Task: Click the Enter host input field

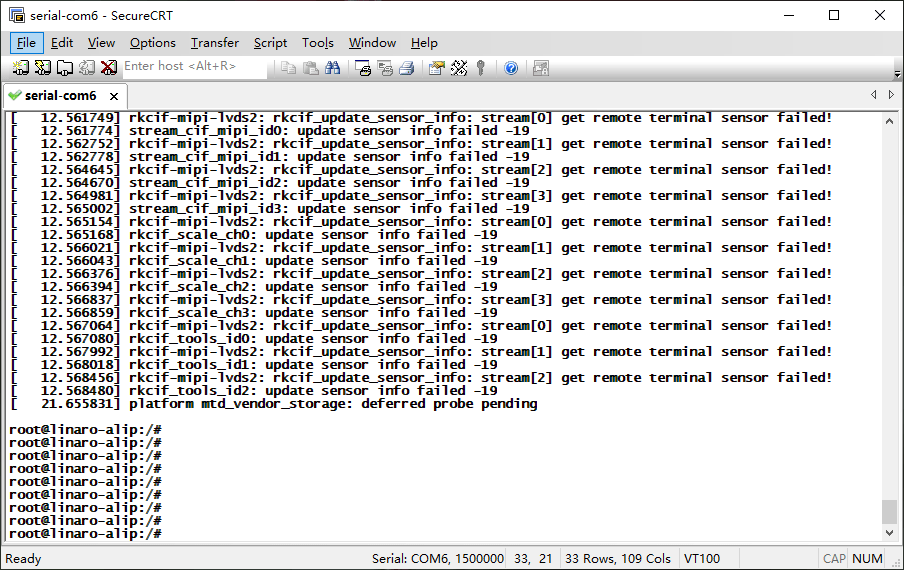Action: [x=195, y=67]
